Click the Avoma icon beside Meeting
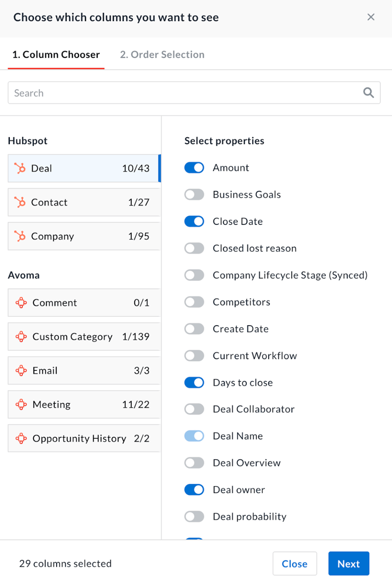This screenshot has width=392, height=584. pos(21,405)
